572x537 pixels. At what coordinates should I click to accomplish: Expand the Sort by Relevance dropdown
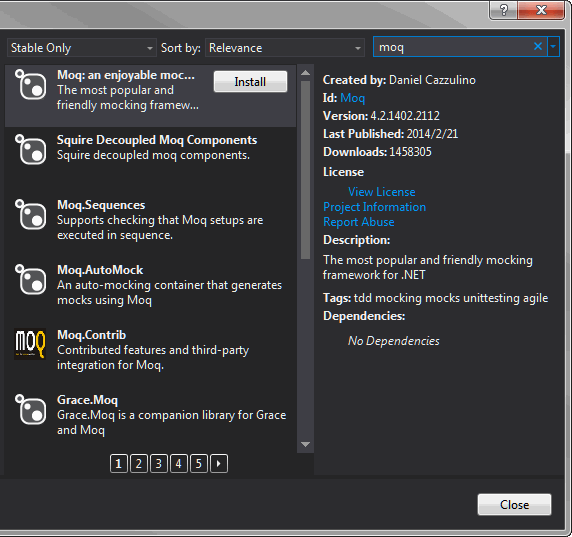285,48
